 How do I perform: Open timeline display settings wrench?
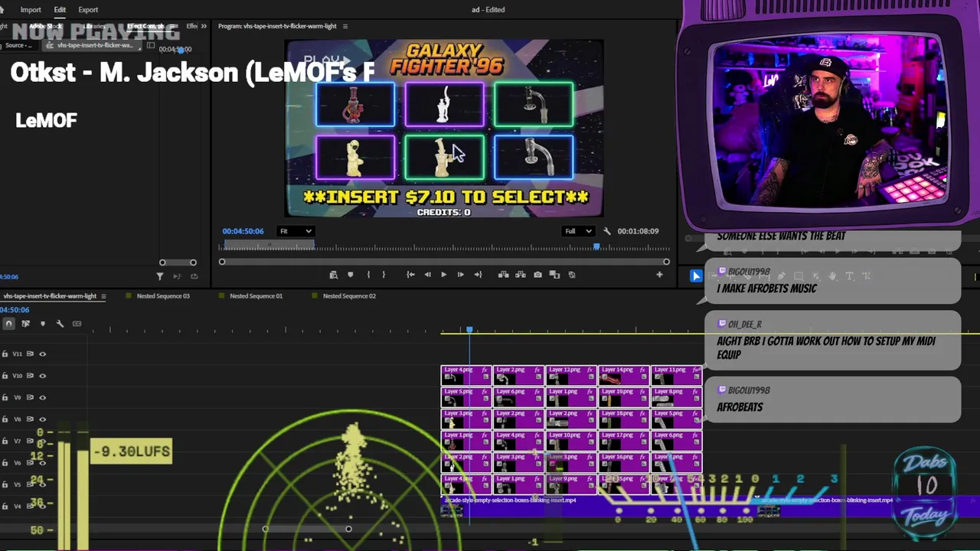coord(60,324)
